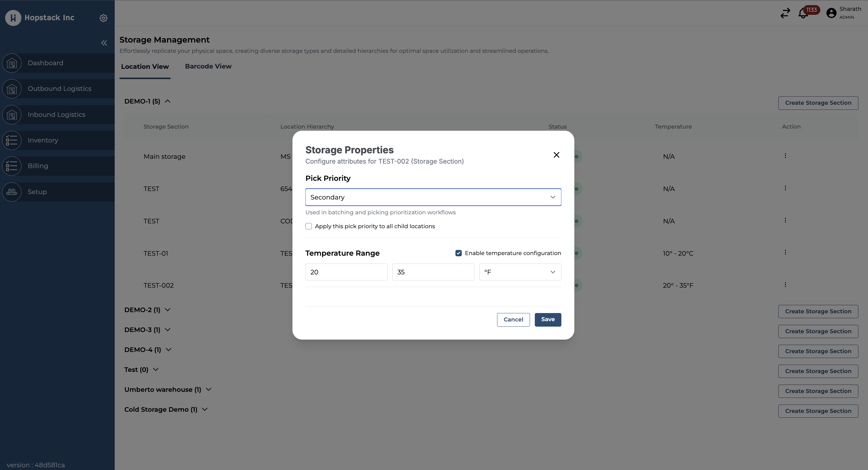
Task: Click Cancel in Storage Properties dialog
Action: point(513,319)
